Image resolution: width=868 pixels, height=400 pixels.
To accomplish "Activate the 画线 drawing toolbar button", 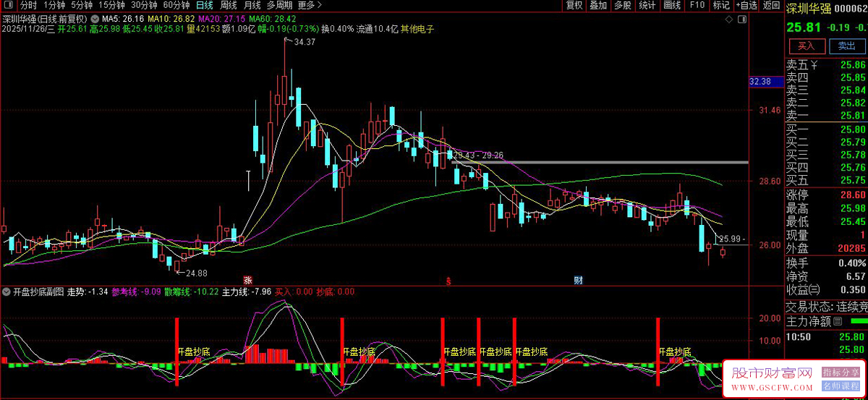I will pos(673,5).
